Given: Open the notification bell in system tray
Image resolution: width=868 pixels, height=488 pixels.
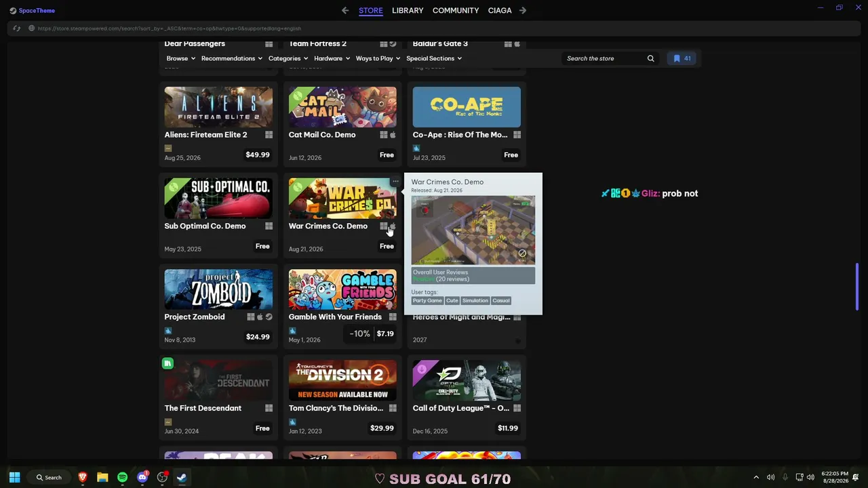Looking at the screenshot, I should point(856,477).
